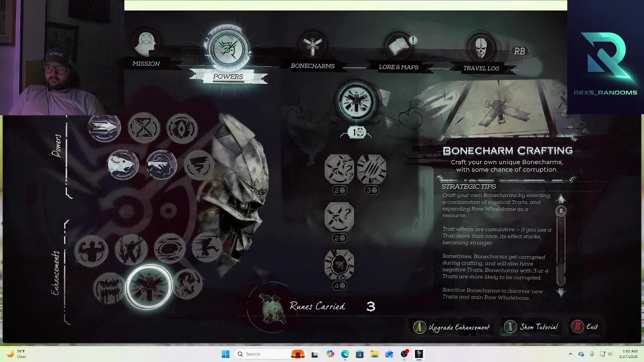Click the Lore & Maps alert badge

413,40
